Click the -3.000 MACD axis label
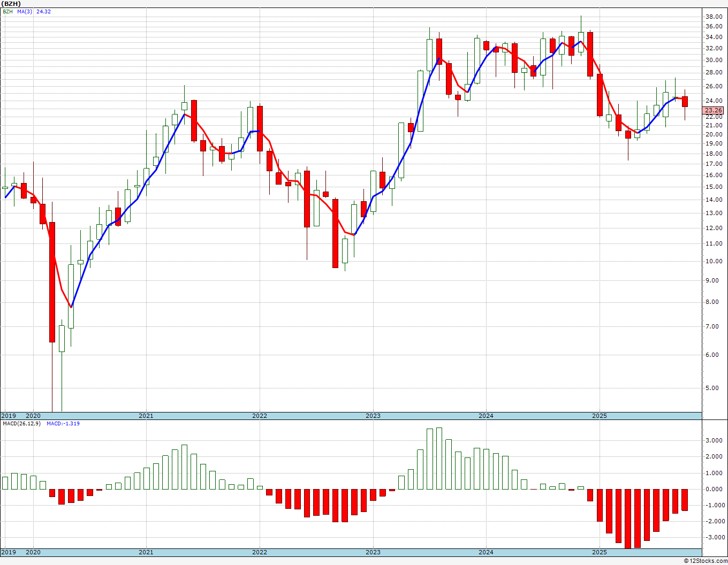728x565 pixels. click(715, 537)
